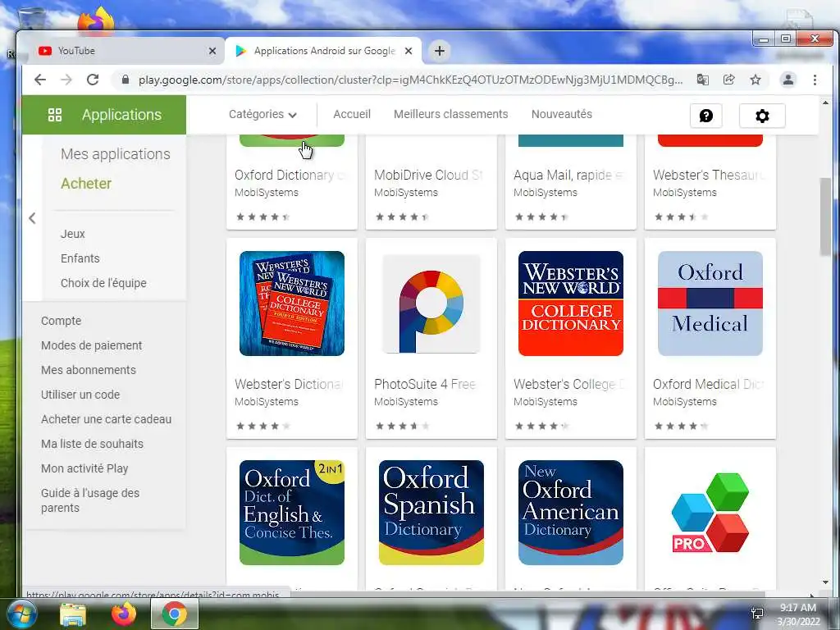Reload the current page
This screenshot has width=840, height=630.
coord(93,80)
